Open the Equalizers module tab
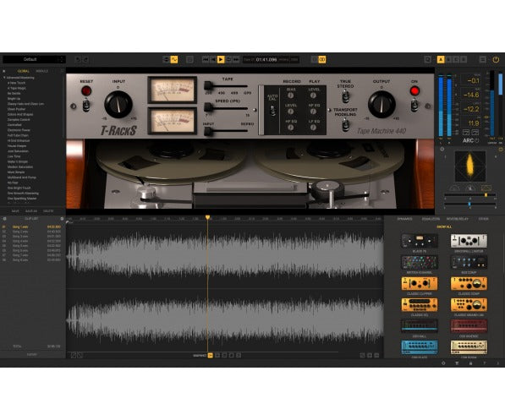The width and height of the screenshot is (505, 420). (x=431, y=219)
